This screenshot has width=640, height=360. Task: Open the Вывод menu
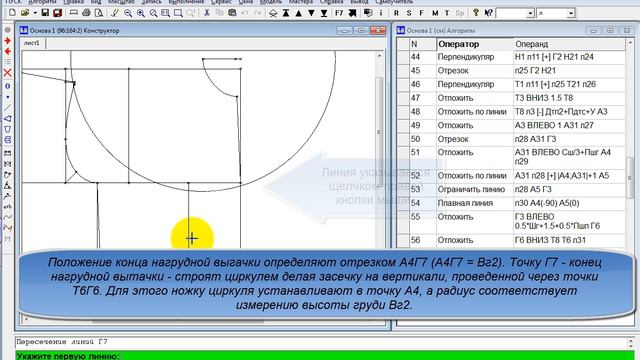359,2
